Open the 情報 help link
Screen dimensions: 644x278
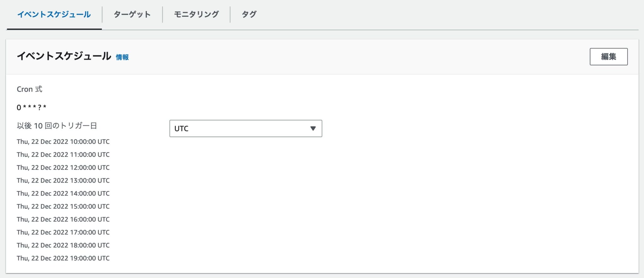tap(122, 57)
